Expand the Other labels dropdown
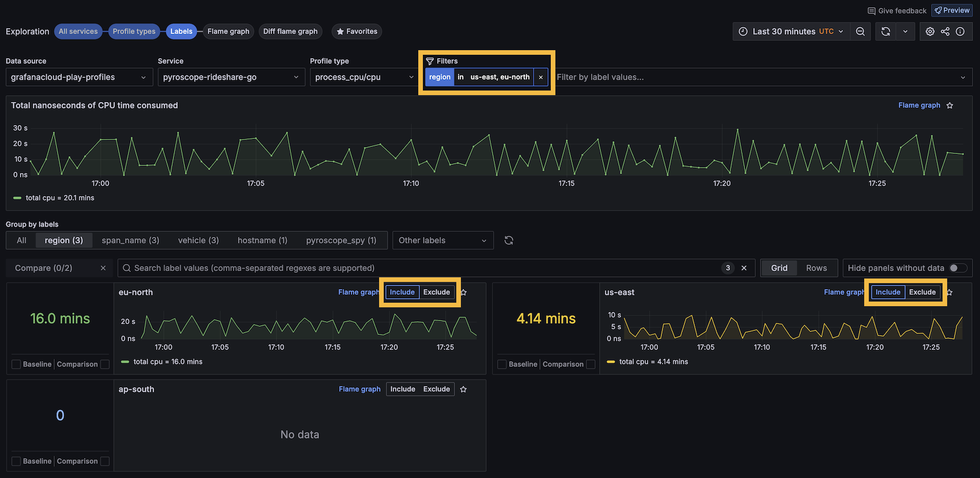The width and height of the screenshot is (980, 478). [x=442, y=240]
